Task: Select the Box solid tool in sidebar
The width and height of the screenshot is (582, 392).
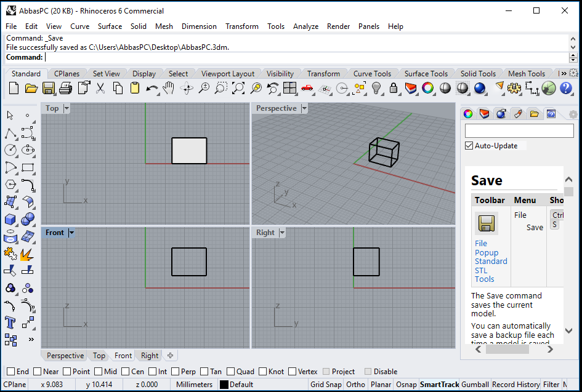Action: pos(10,219)
